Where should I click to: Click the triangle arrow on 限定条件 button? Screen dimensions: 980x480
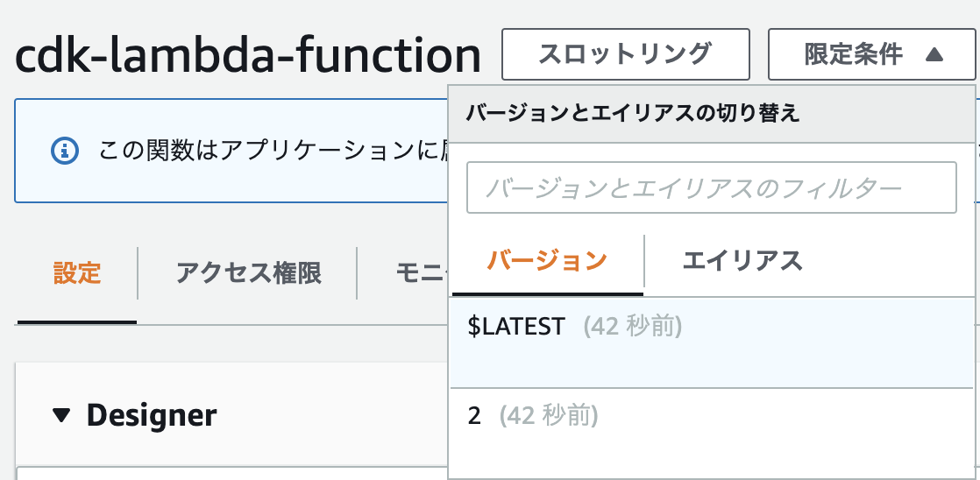click(x=934, y=55)
